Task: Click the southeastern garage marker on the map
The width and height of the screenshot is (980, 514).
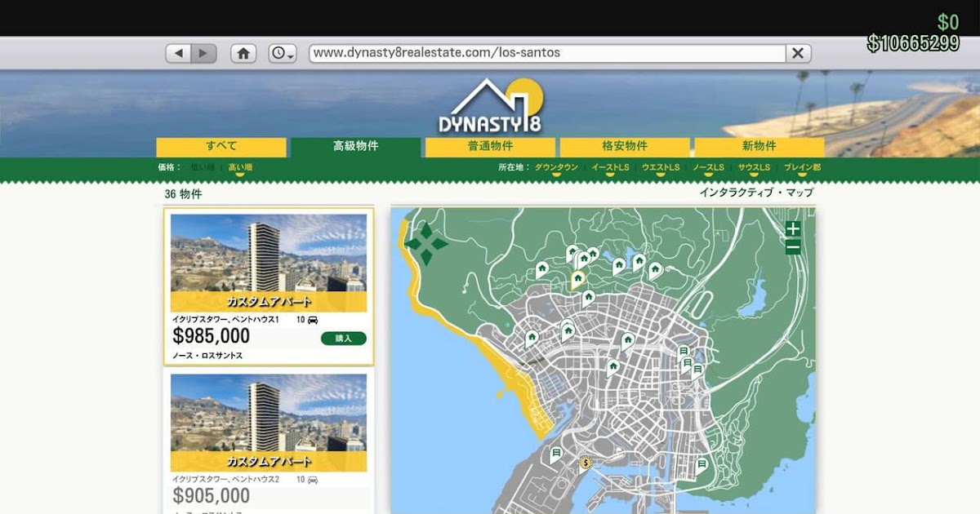Action: click(702, 465)
